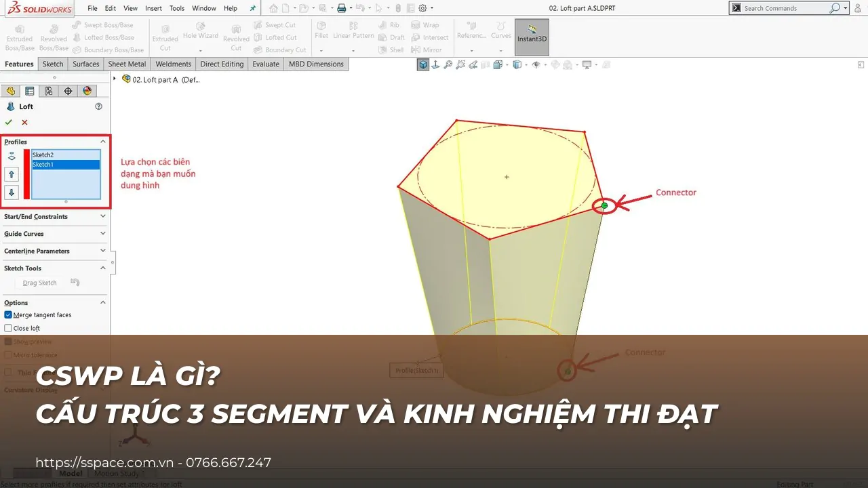The width and height of the screenshot is (868, 488).
Task: Cancel the Loft with the red X
Action: coord(24,122)
